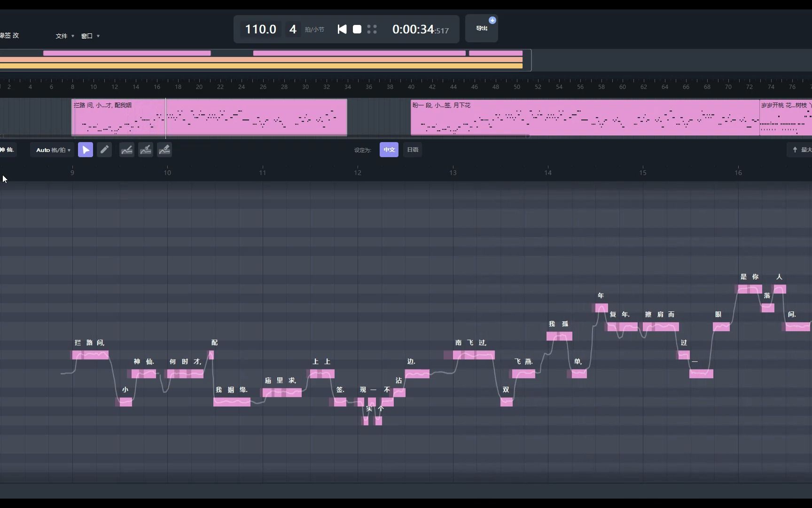The width and height of the screenshot is (812, 508).
Task: Click the time display 0:00:34
Action: click(421, 29)
